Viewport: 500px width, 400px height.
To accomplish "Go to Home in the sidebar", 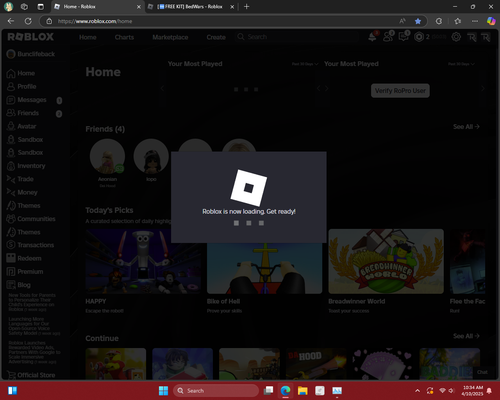I will click(21, 73).
